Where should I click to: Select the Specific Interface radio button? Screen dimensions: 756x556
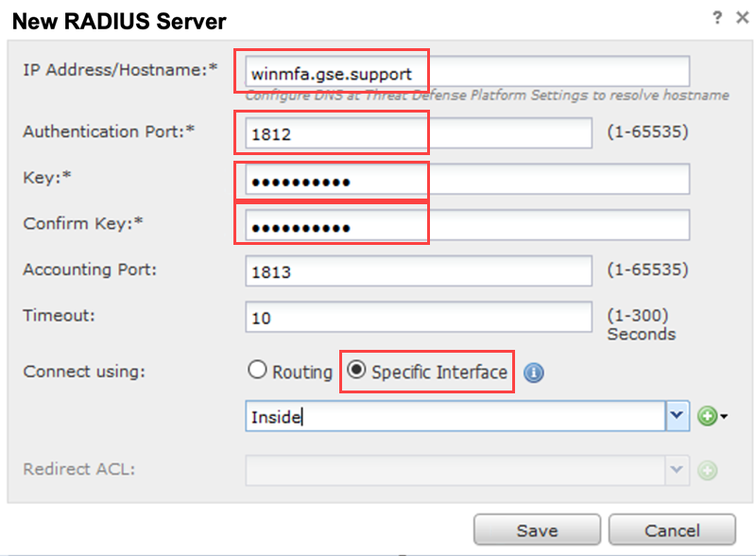click(x=358, y=371)
